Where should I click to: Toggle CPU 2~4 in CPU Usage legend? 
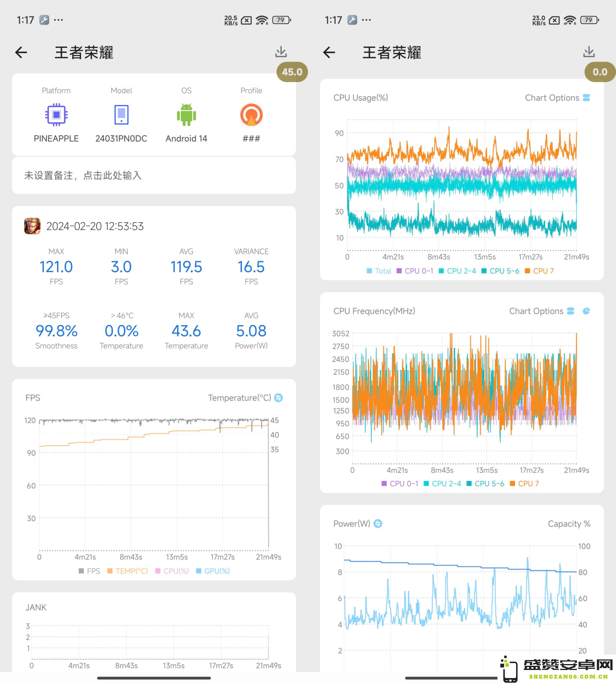(457, 271)
